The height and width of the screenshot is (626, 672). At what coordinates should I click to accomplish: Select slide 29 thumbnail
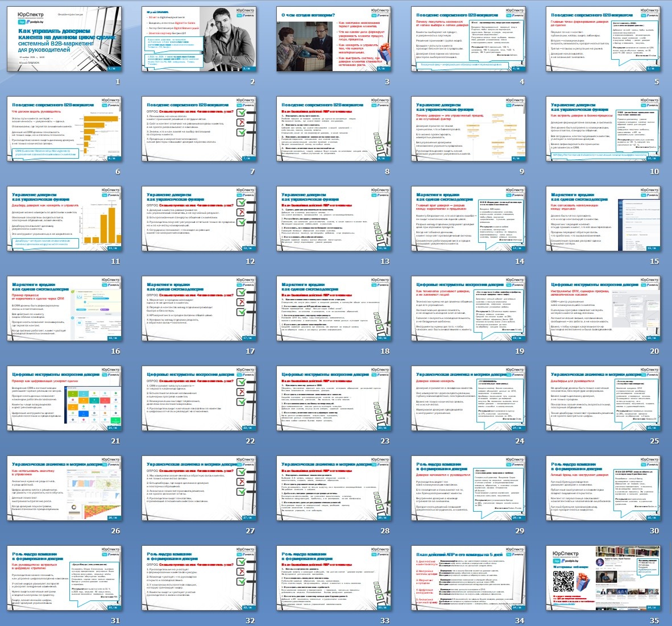coord(469,488)
